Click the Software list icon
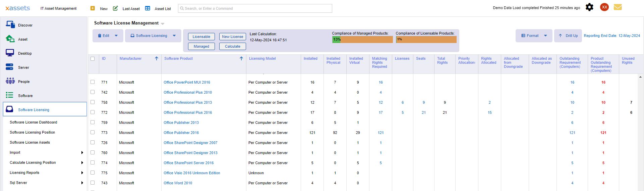The image size is (644, 191). pos(9,95)
